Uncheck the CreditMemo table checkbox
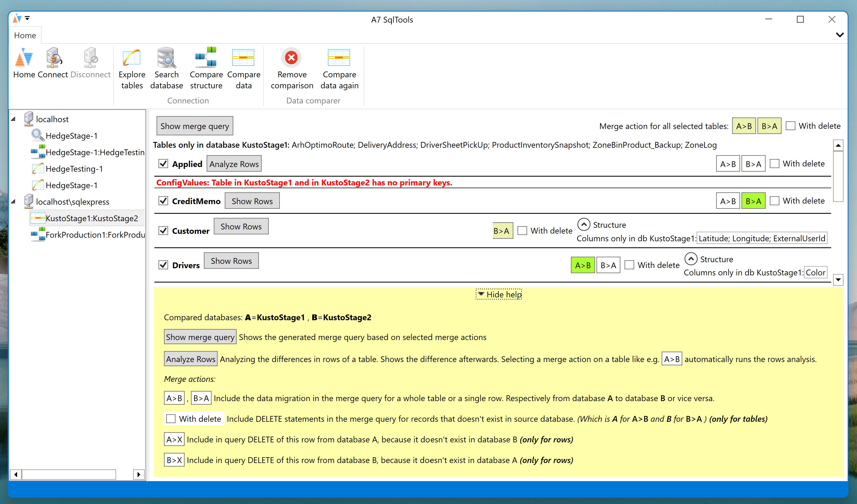The height and width of the screenshot is (504, 857). [163, 201]
